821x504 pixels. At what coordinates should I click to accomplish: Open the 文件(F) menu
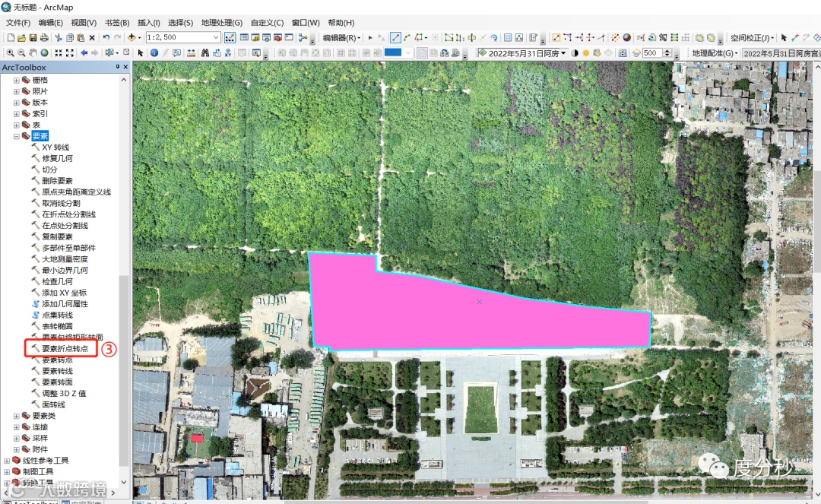pyautogui.click(x=17, y=23)
